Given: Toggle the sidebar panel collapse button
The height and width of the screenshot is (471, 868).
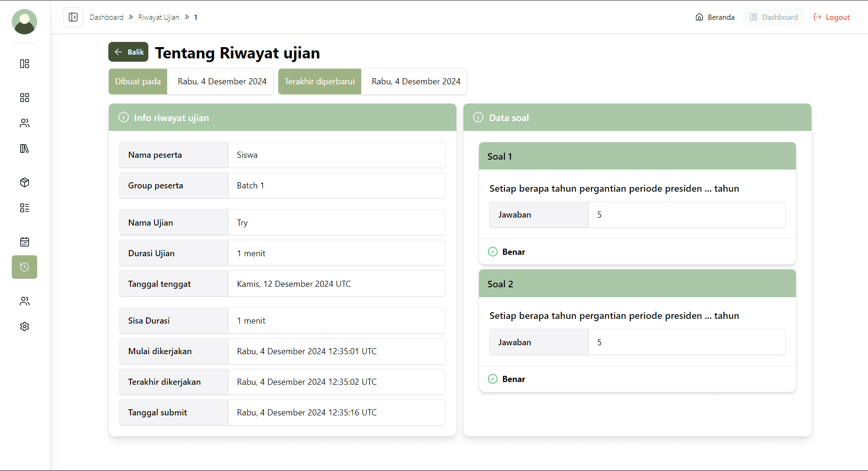Looking at the screenshot, I should click(73, 17).
